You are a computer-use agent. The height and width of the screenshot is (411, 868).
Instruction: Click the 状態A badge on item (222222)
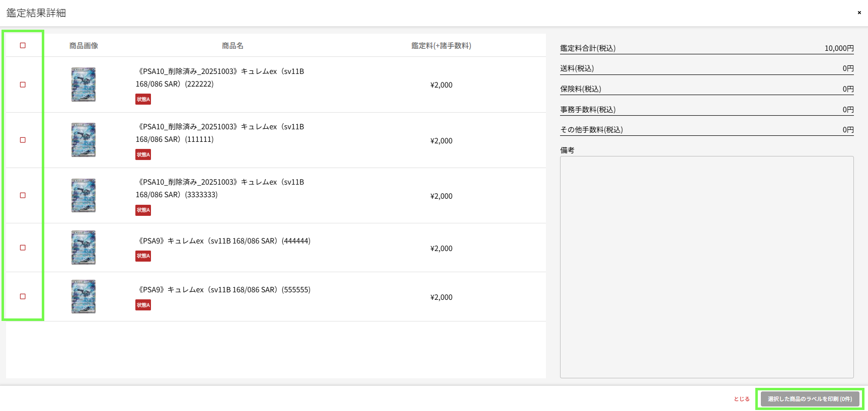coord(143,99)
